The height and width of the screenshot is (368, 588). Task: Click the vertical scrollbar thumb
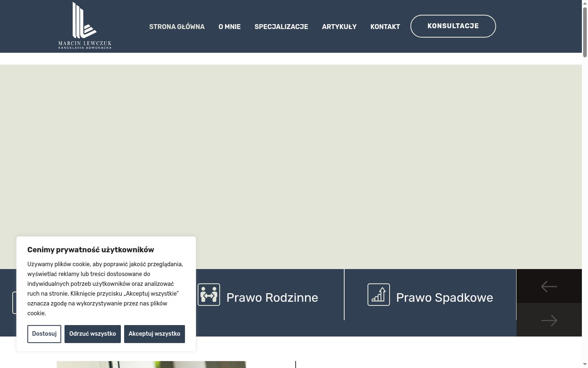(585, 32)
